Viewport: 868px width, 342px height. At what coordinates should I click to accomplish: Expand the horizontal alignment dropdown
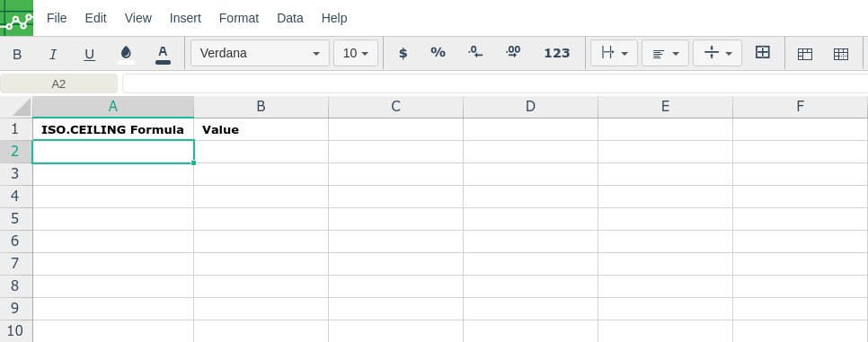[x=666, y=53]
